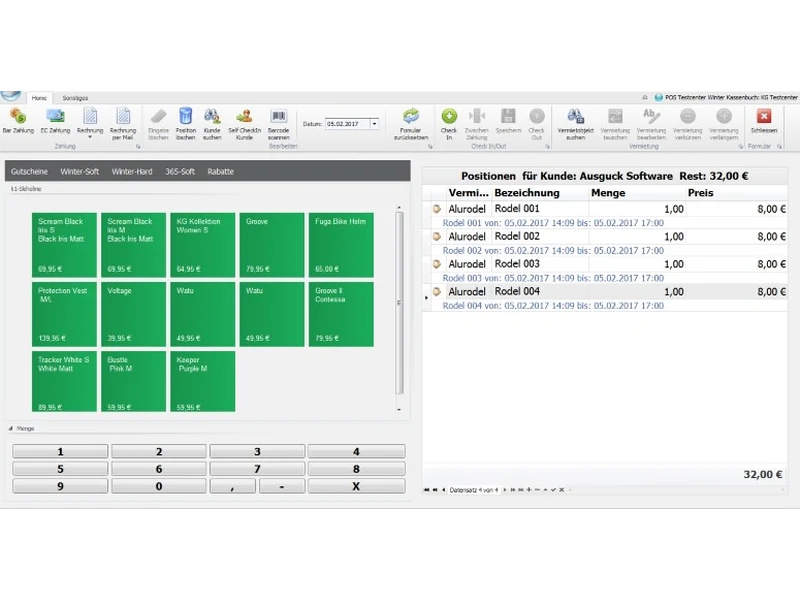Viewport: 800px width, 600px height.
Task: Open the Sonstiges ribbon tab
Action: tap(75, 98)
